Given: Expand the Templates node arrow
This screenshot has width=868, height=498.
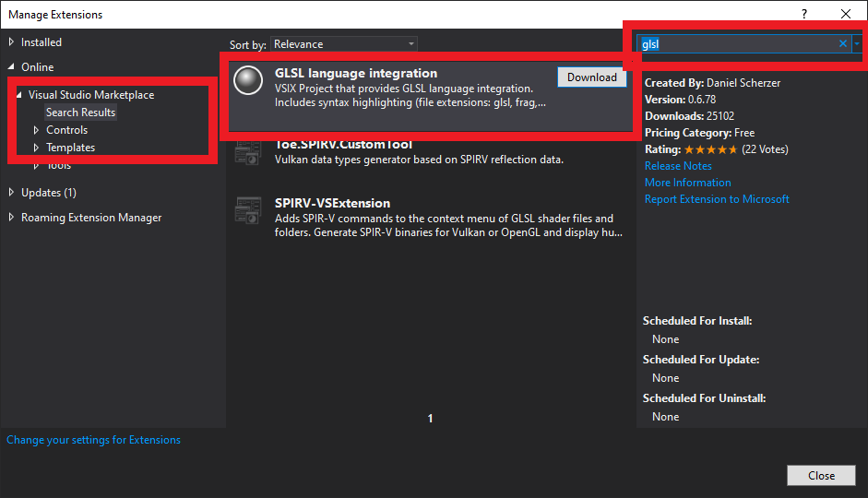Looking at the screenshot, I should point(36,148).
